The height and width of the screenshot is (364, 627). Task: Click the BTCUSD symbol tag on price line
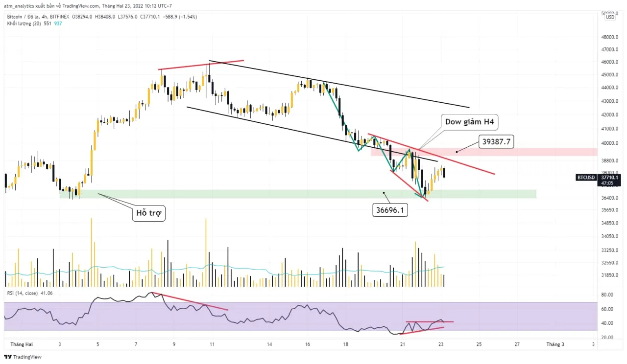tap(586, 178)
